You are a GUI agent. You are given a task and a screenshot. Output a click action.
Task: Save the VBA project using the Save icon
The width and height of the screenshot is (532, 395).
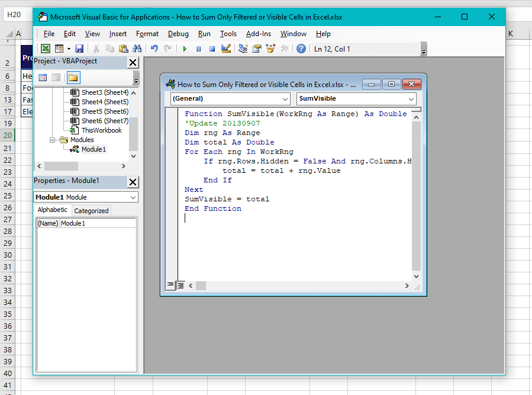tap(79, 49)
